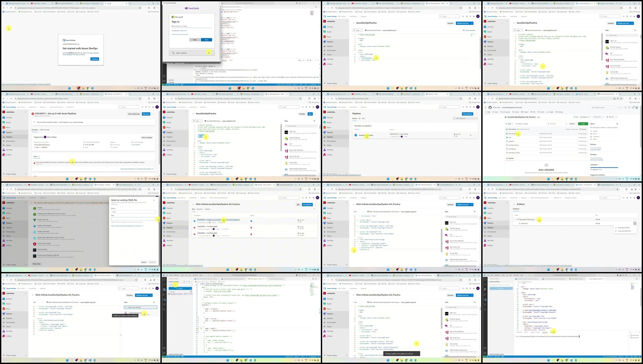The width and height of the screenshot is (643, 364).
Task: Expand the green Code dropdown on GitHub
Action: pos(583,124)
